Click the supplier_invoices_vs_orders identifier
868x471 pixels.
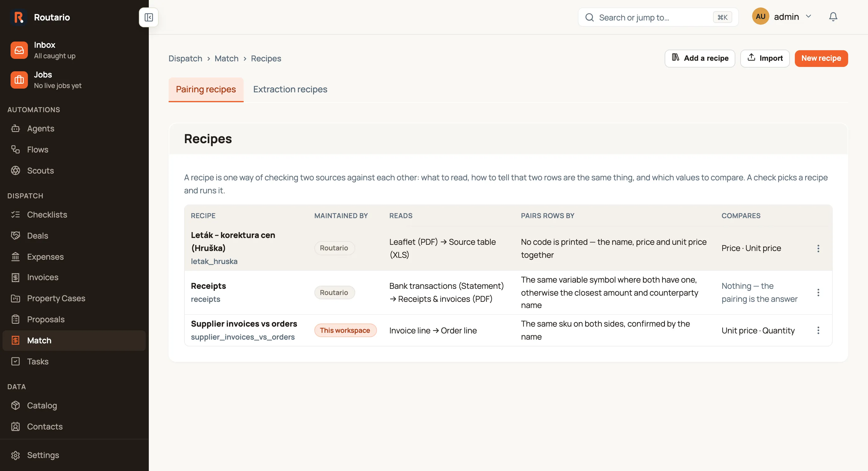pos(243,337)
